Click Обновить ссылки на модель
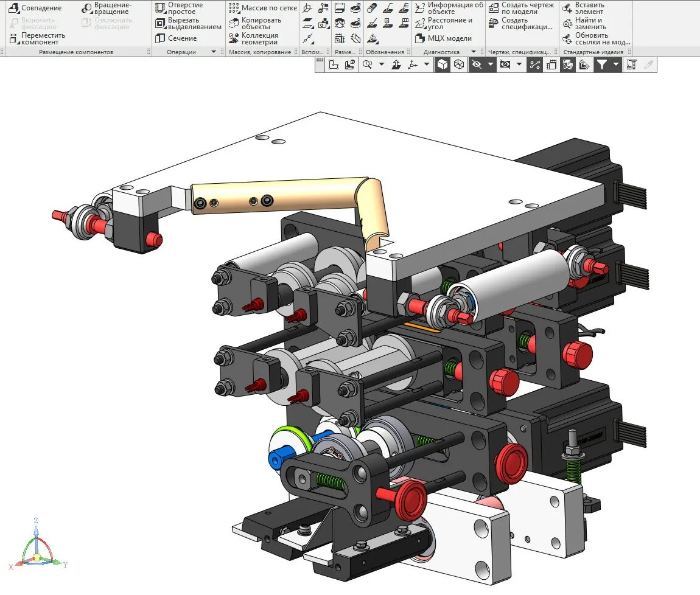Image resolution: width=700 pixels, height=595 pixels. (597, 39)
